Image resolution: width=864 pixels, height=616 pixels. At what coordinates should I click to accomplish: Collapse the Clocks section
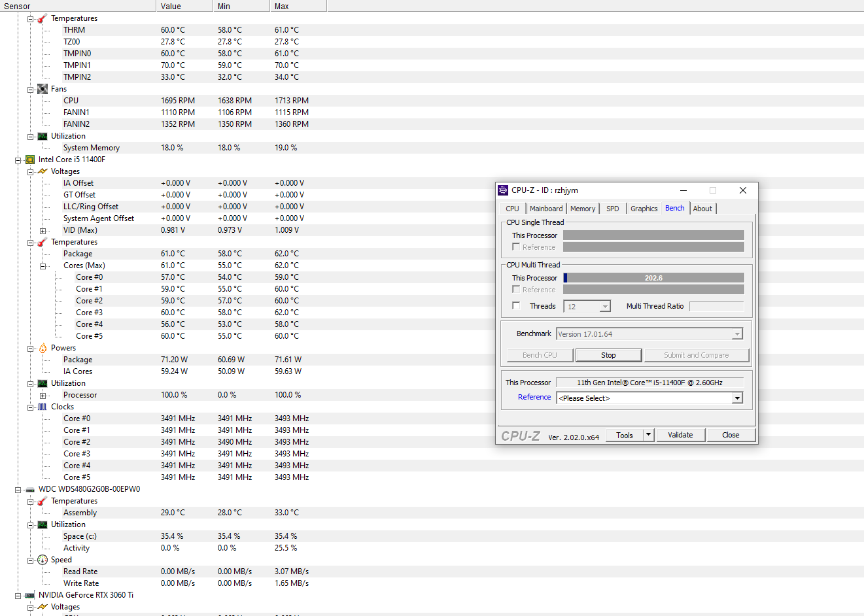click(x=30, y=407)
